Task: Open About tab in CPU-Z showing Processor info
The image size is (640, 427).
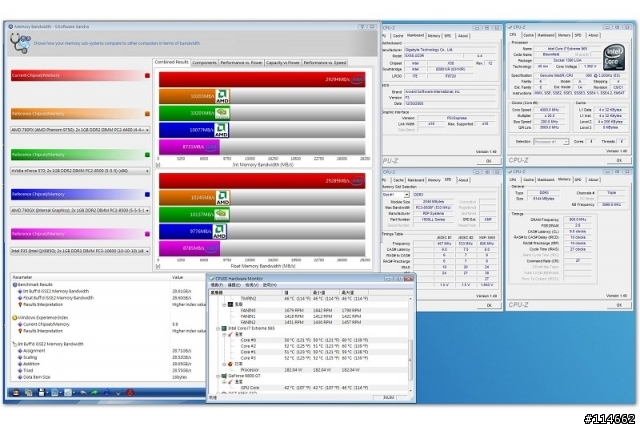Action: [593, 35]
